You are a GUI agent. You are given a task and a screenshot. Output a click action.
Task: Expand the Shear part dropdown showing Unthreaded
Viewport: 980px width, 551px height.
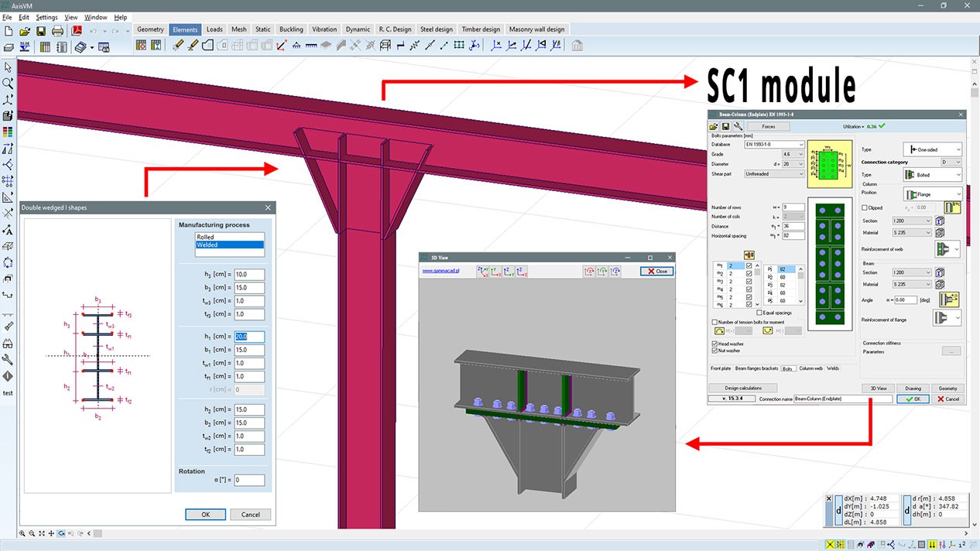pos(774,174)
